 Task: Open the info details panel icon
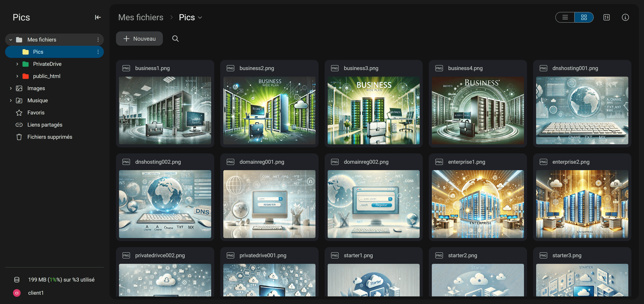tap(625, 17)
